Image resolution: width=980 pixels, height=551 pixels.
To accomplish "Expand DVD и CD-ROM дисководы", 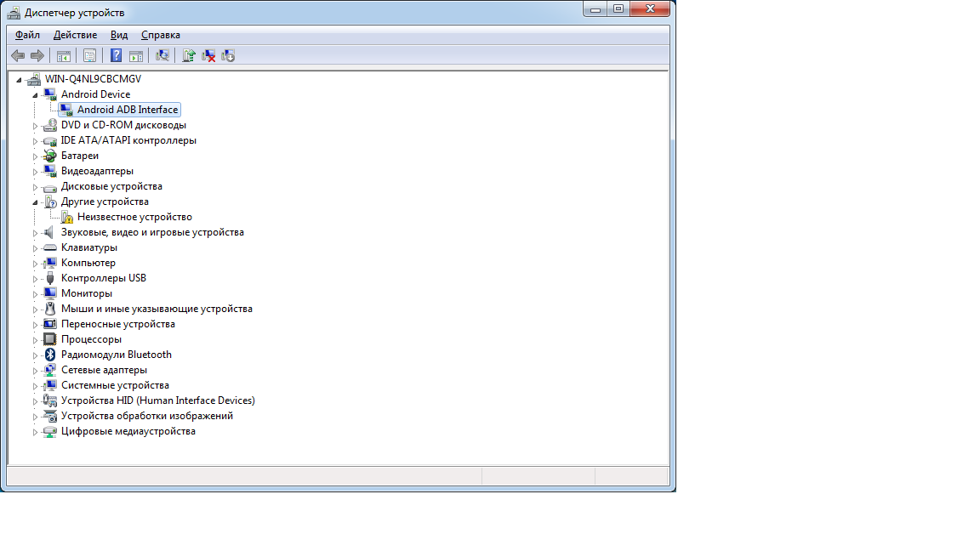I will click(35, 126).
